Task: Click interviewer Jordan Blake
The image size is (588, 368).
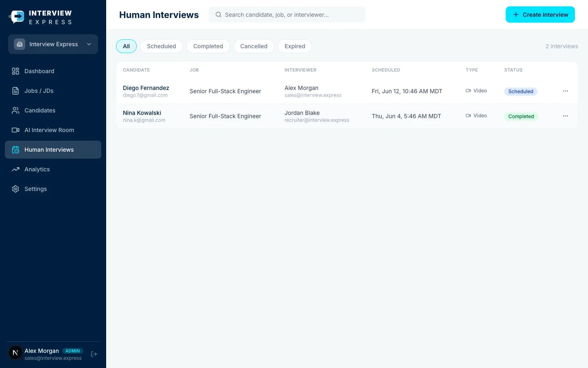Action: click(302, 113)
